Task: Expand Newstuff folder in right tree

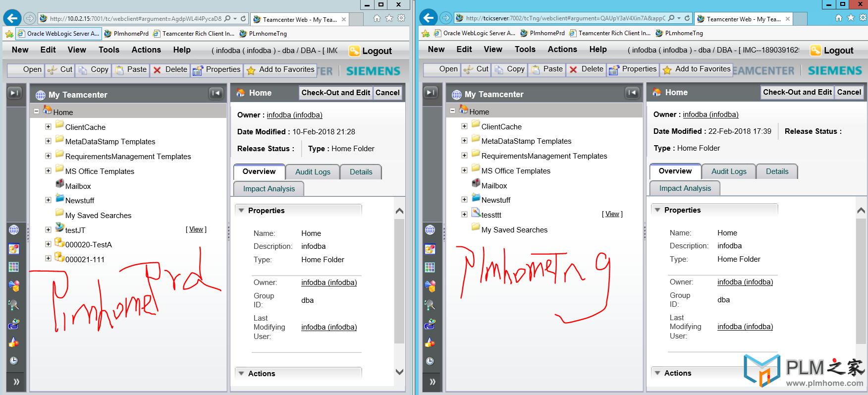Action: pyautogui.click(x=464, y=200)
